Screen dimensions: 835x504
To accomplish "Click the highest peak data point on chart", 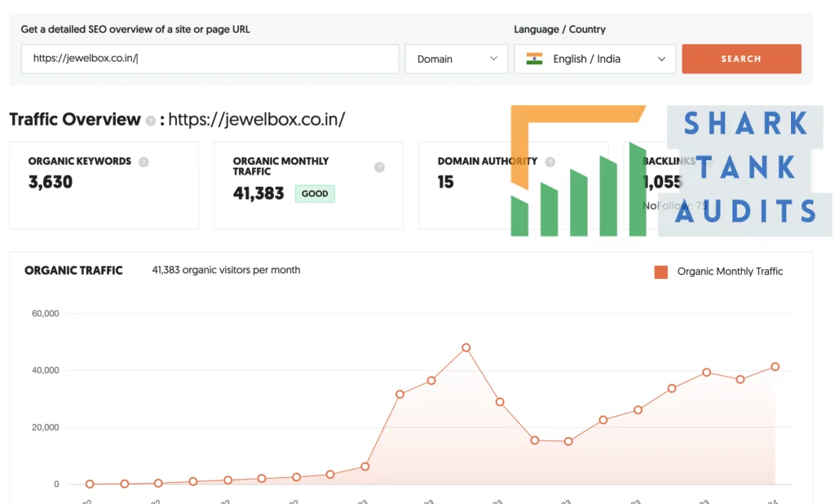I will [466, 347].
